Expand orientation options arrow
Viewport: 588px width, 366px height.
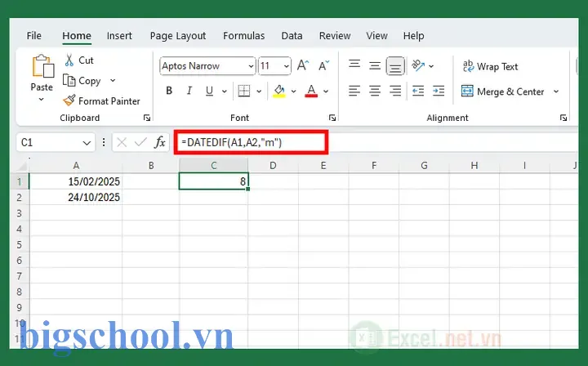click(431, 66)
